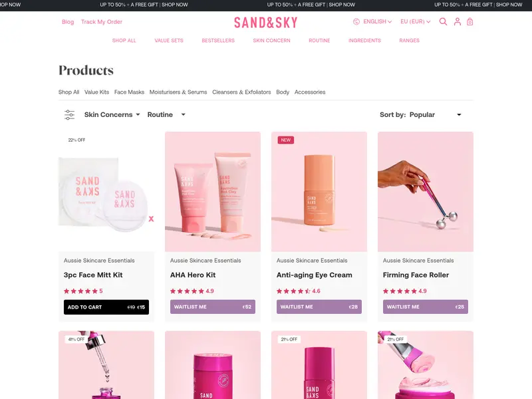
Task: Follow the Track My Order link
Action: 102,22
